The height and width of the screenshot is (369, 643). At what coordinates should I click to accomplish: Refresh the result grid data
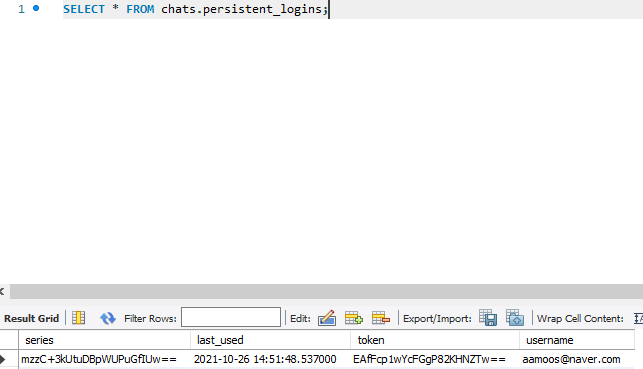pyautogui.click(x=107, y=318)
